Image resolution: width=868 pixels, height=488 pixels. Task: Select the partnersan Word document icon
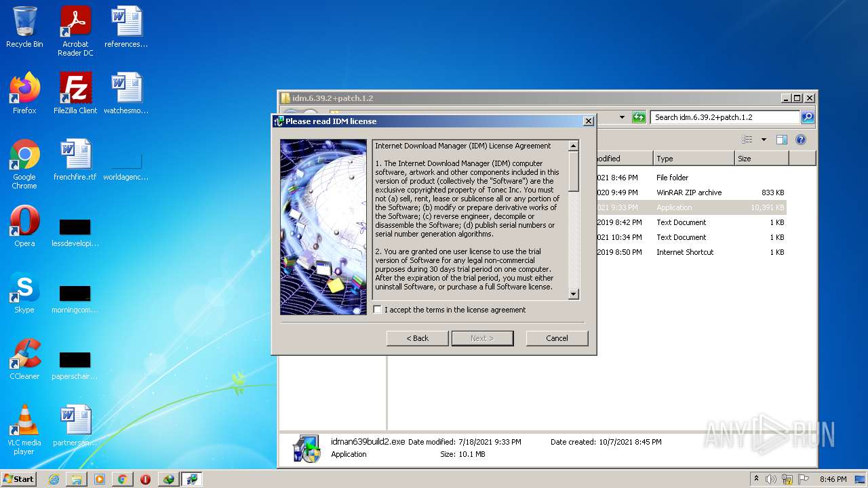pyautogui.click(x=75, y=426)
